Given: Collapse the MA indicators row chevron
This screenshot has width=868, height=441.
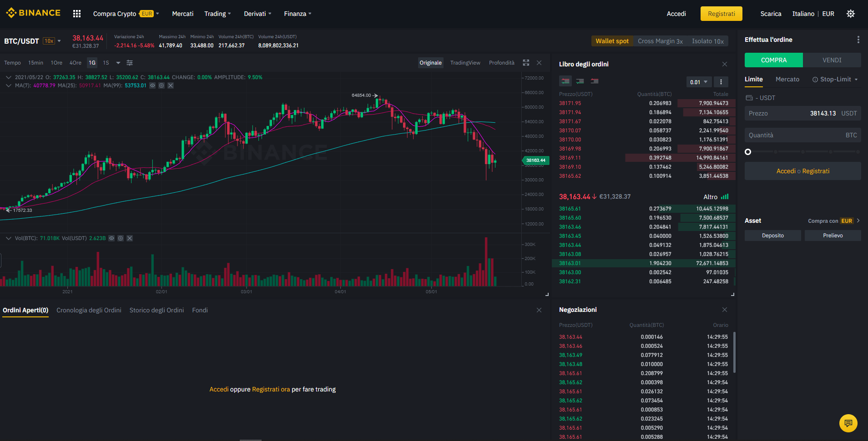Looking at the screenshot, I should [x=8, y=85].
